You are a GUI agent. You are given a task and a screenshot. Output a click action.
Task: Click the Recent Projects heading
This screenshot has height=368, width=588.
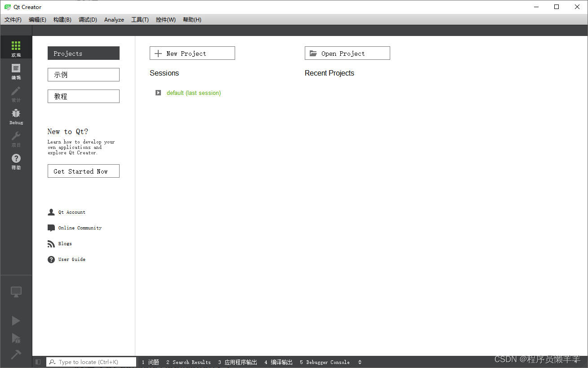point(330,73)
